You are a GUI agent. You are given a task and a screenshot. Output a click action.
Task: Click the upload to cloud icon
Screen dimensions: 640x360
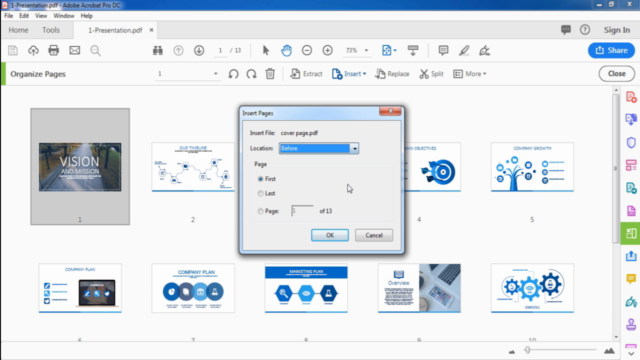point(33,50)
